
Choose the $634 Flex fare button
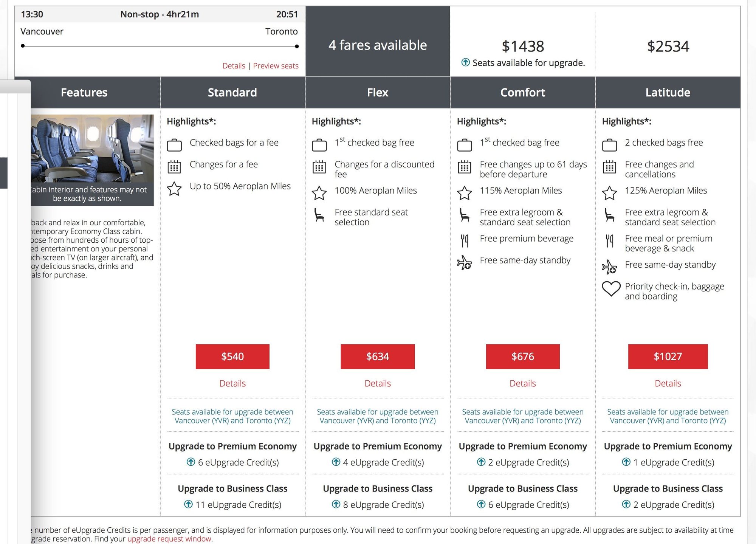tap(378, 356)
